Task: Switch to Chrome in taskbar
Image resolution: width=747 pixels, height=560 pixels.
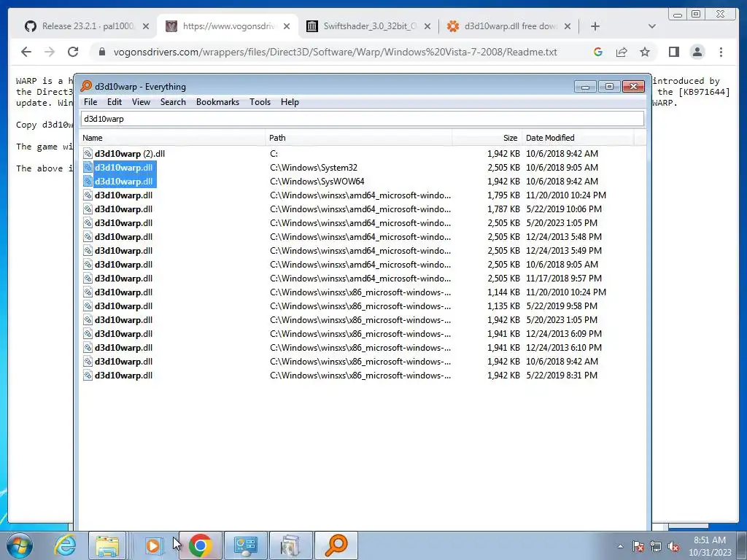Action: pos(200,545)
